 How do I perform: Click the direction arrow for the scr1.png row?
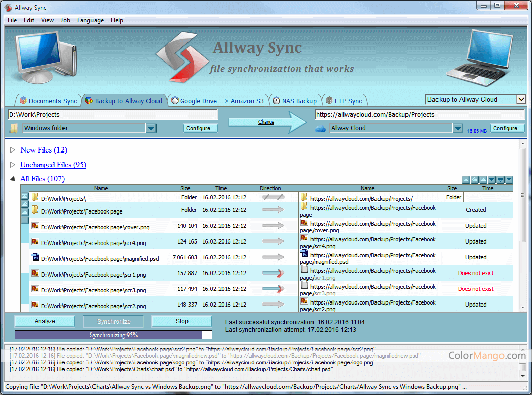[273, 274]
